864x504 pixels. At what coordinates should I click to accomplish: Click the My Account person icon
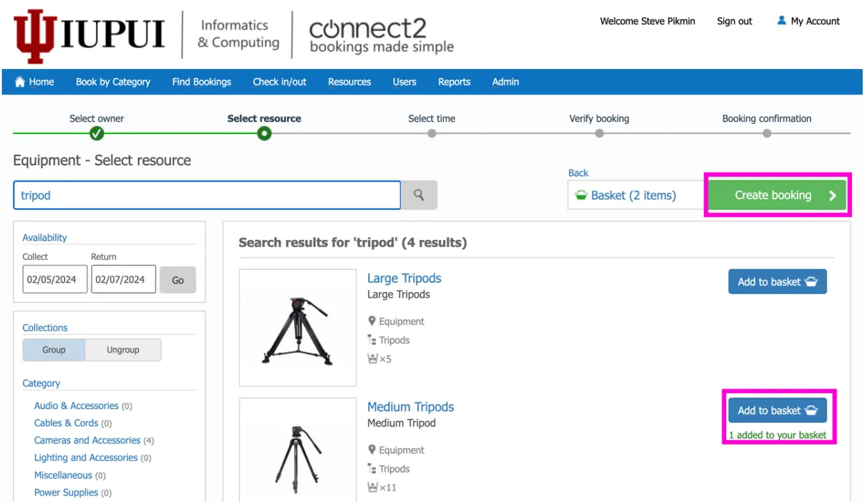click(781, 20)
